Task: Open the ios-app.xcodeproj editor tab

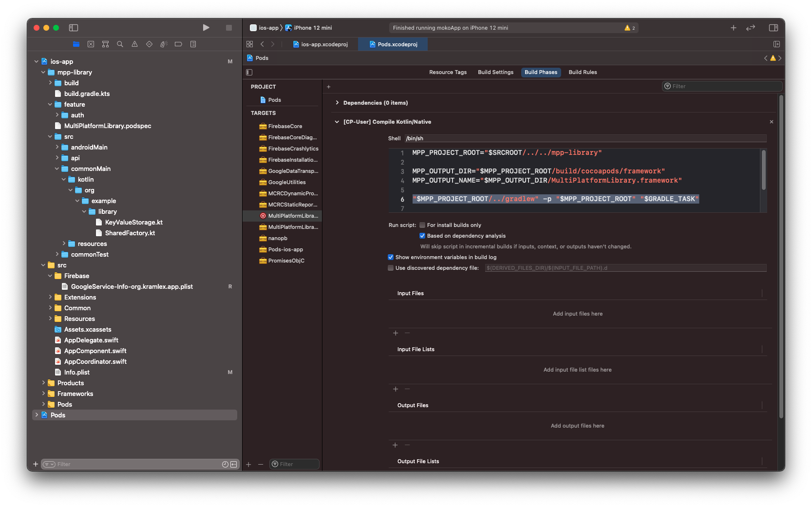Action: (320, 44)
